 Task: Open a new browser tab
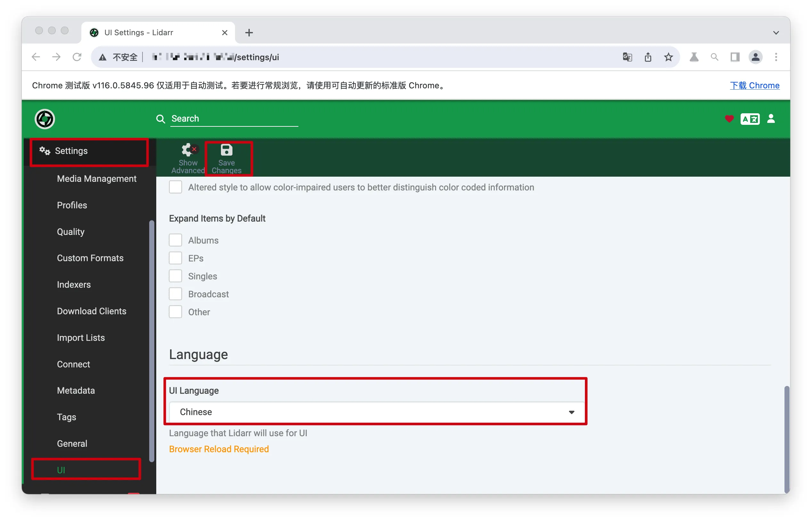[249, 33]
